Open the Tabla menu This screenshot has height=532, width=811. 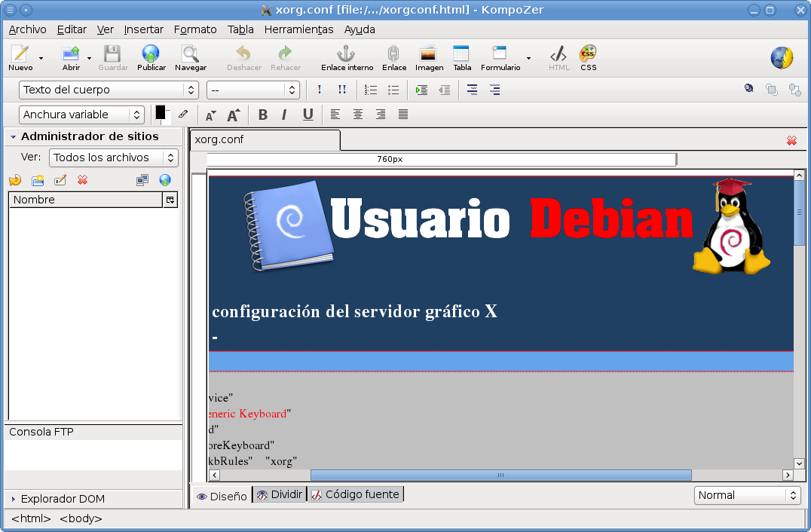[x=240, y=29]
